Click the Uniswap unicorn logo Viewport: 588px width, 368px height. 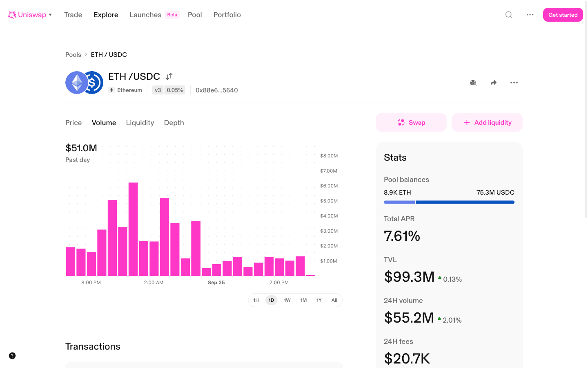coord(12,15)
